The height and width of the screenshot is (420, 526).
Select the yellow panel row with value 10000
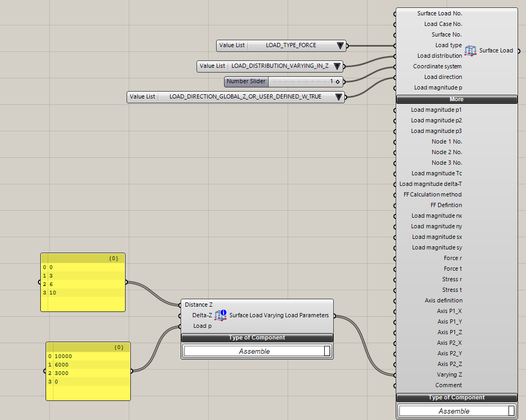[88, 356]
